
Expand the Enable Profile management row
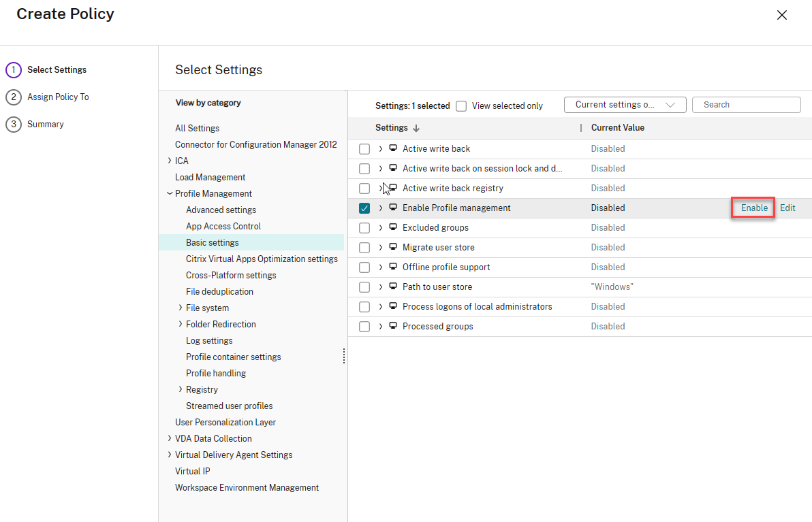tap(381, 208)
